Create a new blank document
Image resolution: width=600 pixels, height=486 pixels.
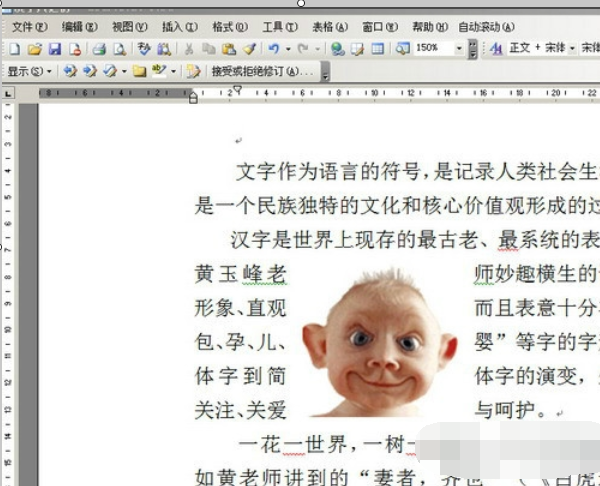pyautogui.click(x=14, y=49)
